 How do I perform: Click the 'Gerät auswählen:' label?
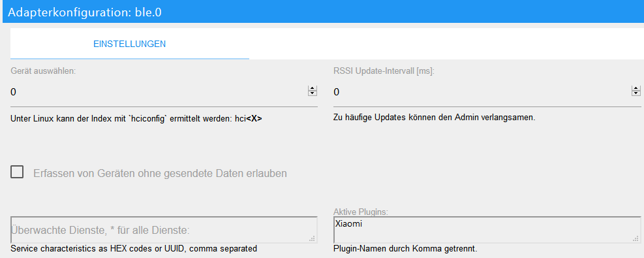[x=44, y=71]
